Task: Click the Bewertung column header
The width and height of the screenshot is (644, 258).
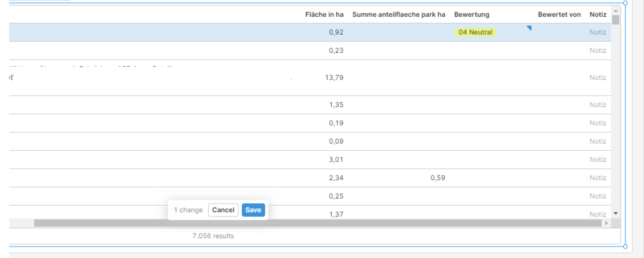Action: click(472, 14)
